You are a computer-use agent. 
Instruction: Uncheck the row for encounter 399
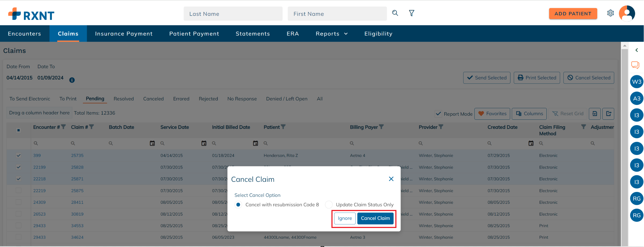pos(19,155)
